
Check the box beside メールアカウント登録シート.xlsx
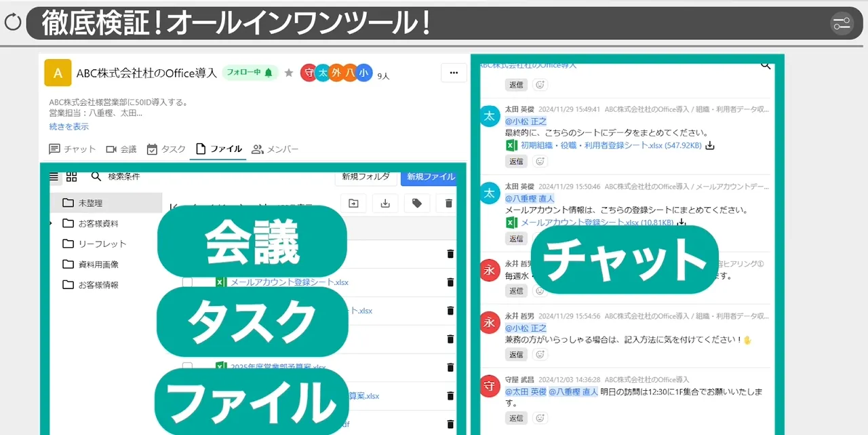[x=188, y=282]
